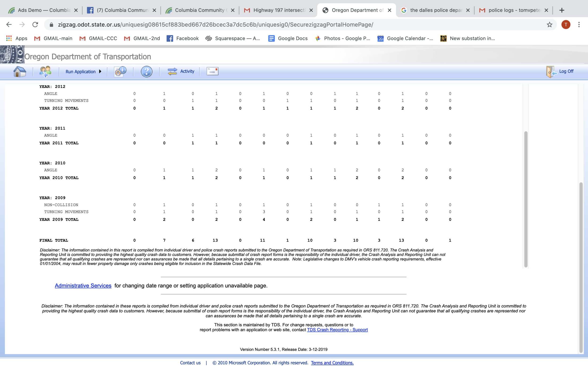Image resolution: width=588 pixels, height=368 pixels.
Task: Click the TDS Crash Reporting Support link
Action: [x=337, y=330]
